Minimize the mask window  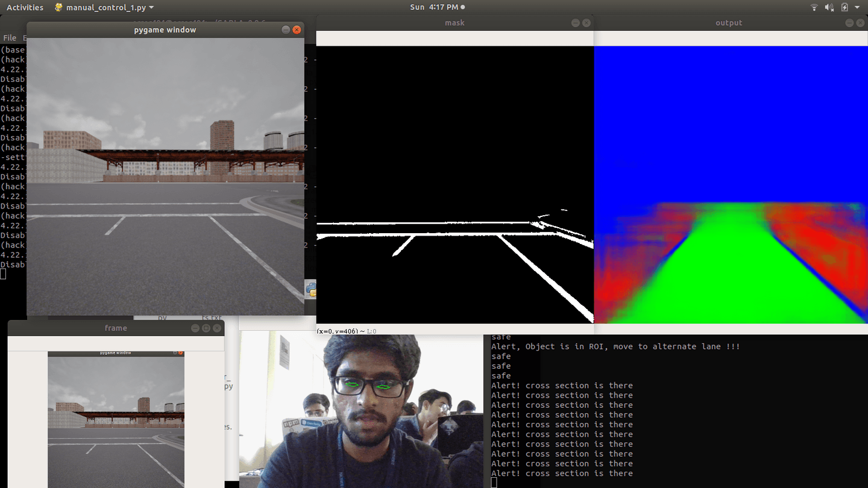(576, 23)
